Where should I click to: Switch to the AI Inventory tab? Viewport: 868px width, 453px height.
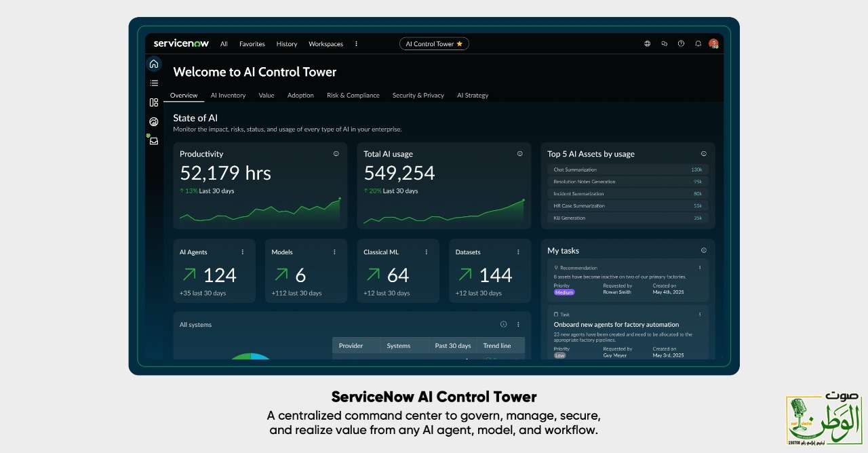228,96
